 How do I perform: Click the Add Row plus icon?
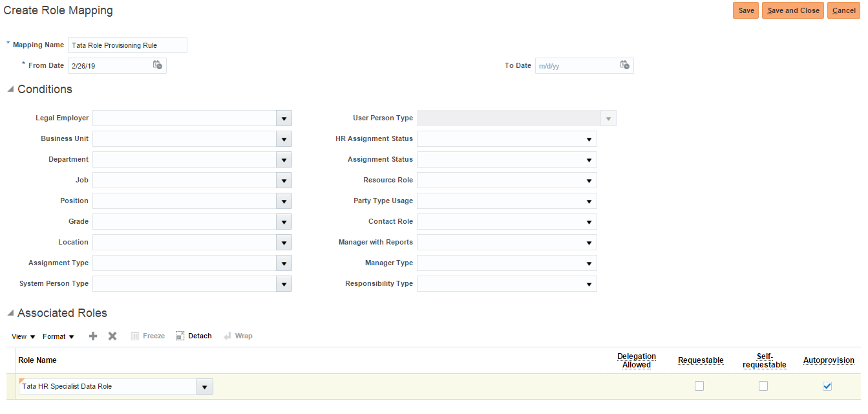pyautogui.click(x=93, y=336)
